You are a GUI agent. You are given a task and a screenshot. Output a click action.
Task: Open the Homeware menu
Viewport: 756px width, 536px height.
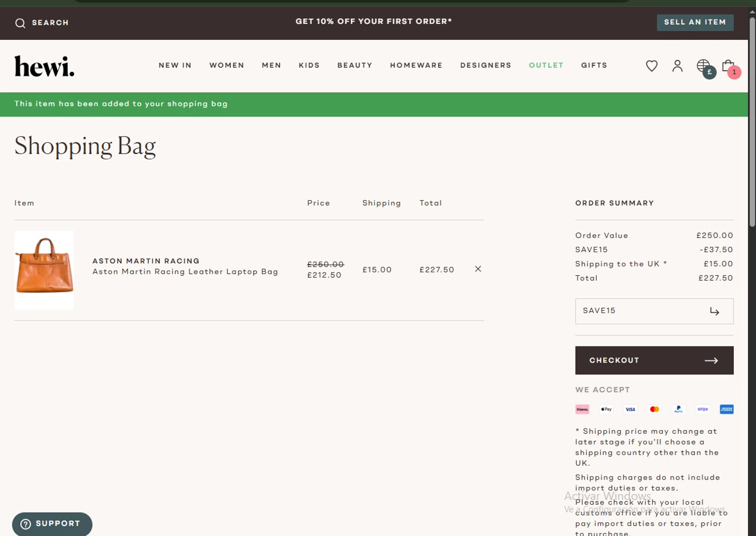pyautogui.click(x=416, y=66)
